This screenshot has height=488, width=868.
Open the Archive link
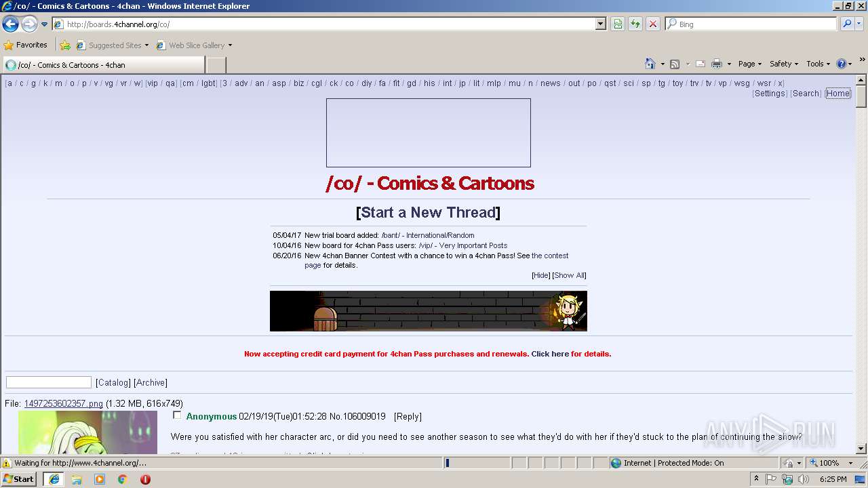pos(151,382)
